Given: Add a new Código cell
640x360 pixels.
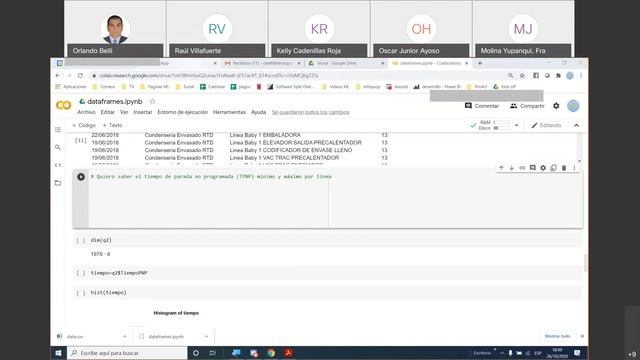Looking at the screenshot, I should [84, 125].
